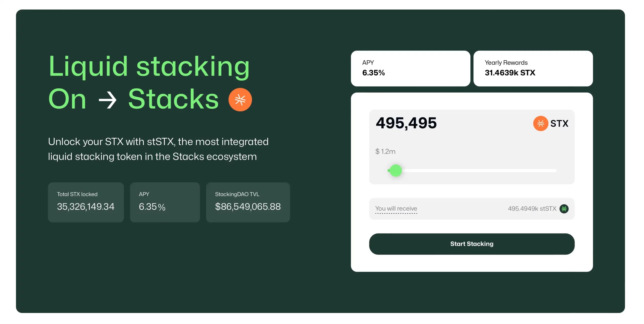Open the STX token selector

(551, 123)
